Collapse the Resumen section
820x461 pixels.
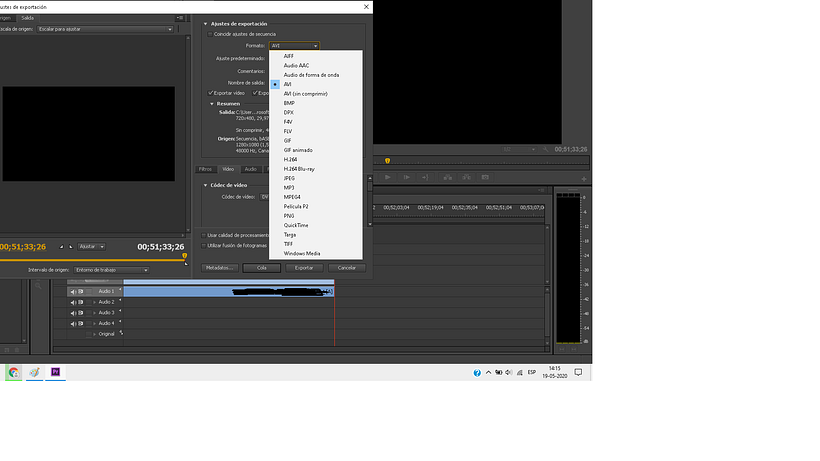point(212,104)
